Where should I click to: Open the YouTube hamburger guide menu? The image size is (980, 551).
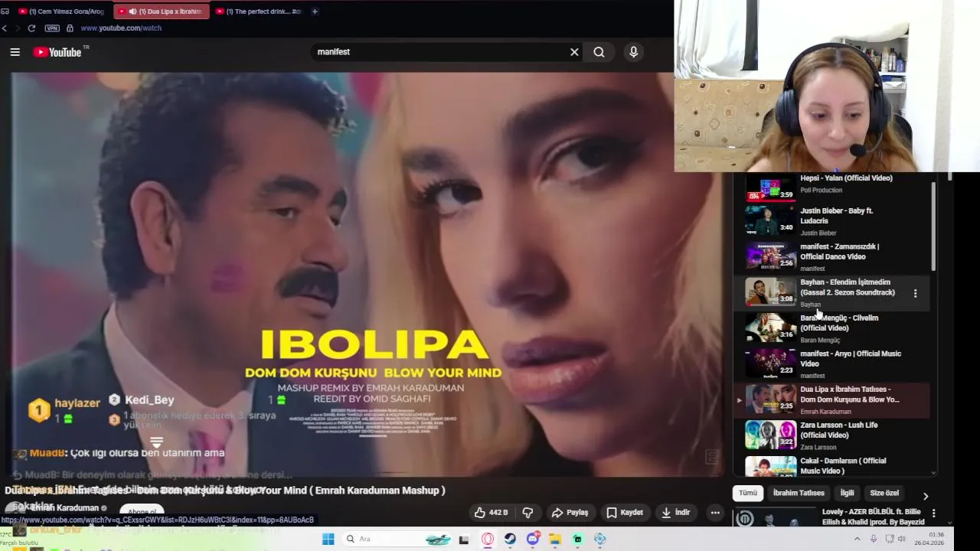[x=15, y=52]
